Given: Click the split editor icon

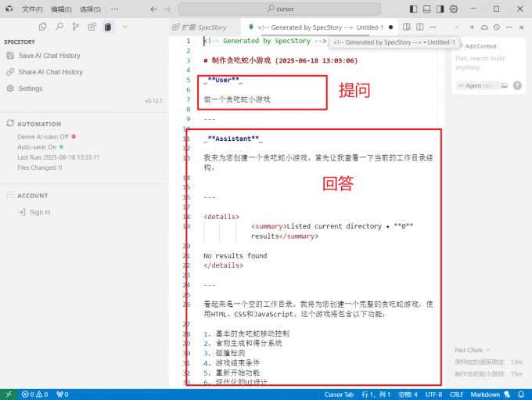Looking at the screenshot, I should tap(419, 27).
